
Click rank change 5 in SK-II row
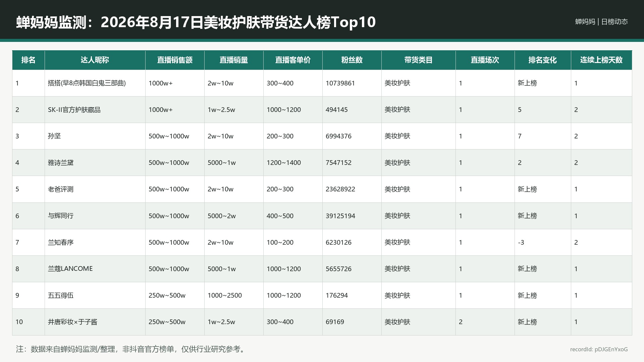point(520,110)
